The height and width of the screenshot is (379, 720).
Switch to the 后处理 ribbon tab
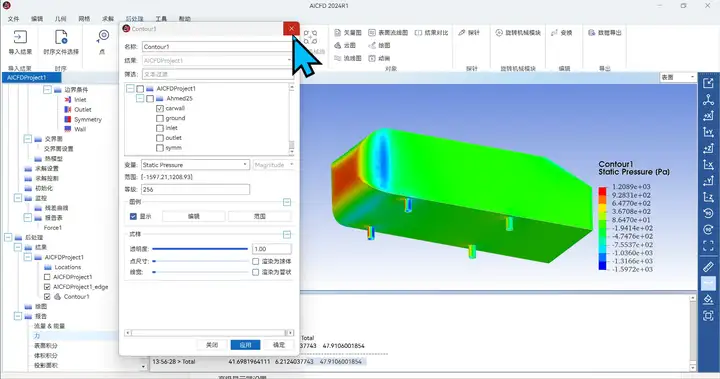coord(135,19)
